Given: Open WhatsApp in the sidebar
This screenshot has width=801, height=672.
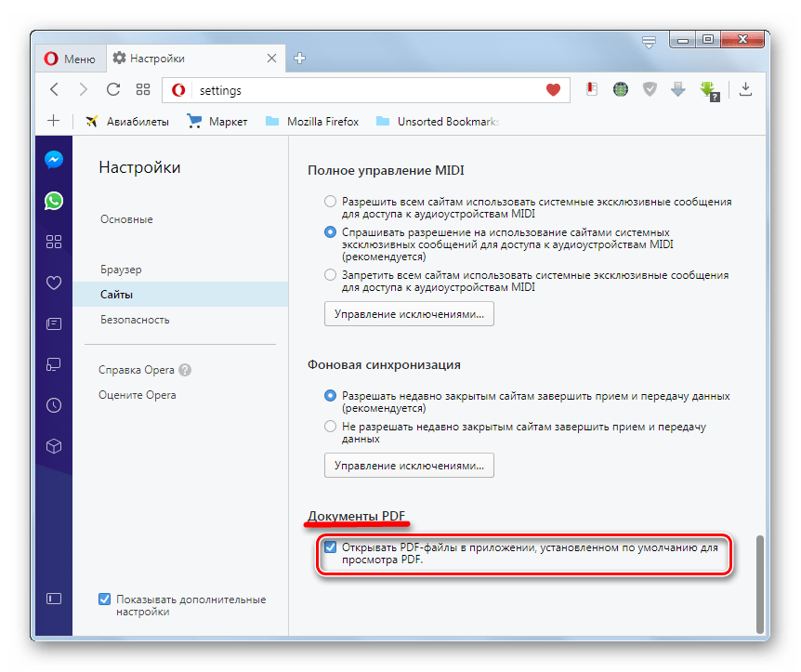Looking at the screenshot, I should coord(53,200).
